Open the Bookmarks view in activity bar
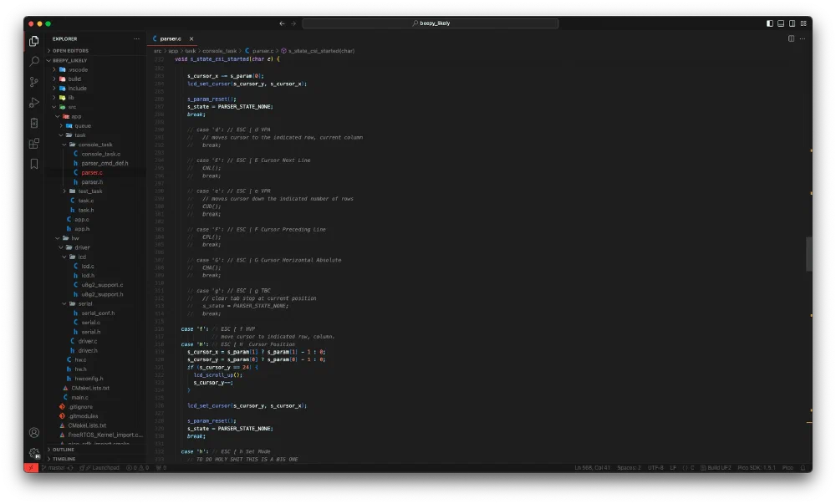Image resolution: width=836 pixels, height=504 pixels. (34, 164)
